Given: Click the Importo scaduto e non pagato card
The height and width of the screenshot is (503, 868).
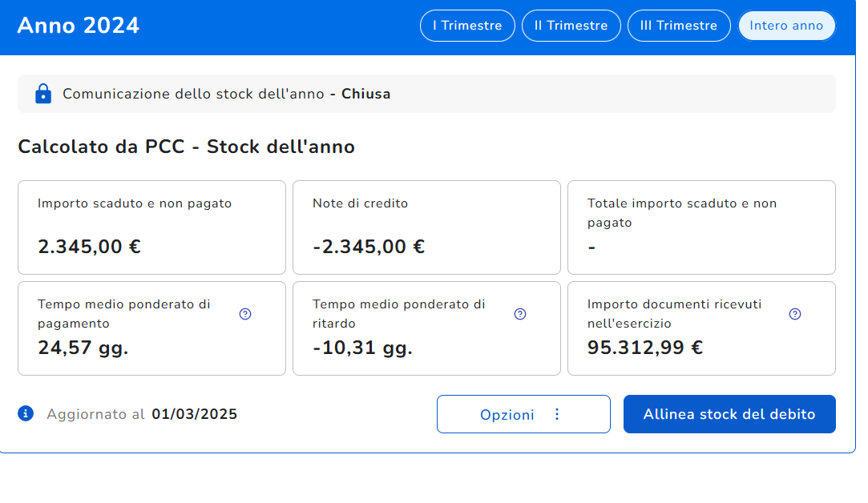Looking at the screenshot, I should 151,227.
